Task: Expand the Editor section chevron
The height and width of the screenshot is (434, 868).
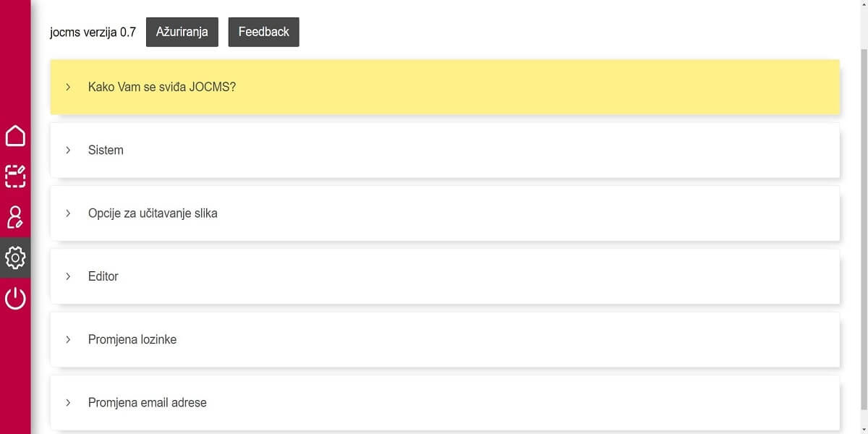Action: 68,276
